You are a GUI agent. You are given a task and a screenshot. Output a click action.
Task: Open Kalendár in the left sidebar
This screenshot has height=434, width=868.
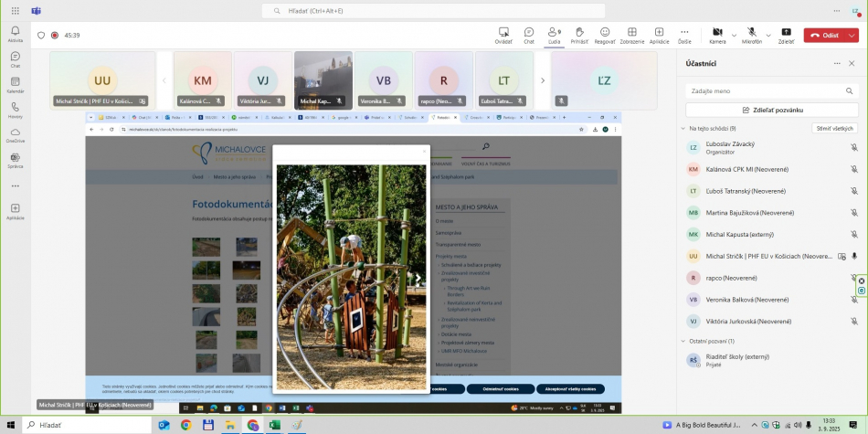[16, 84]
